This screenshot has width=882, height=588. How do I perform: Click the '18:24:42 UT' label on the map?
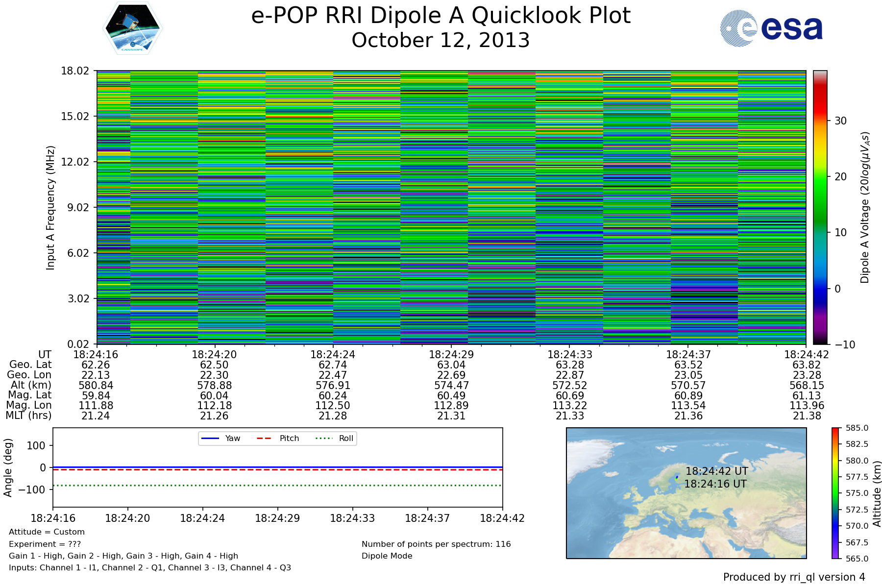[x=716, y=471]
